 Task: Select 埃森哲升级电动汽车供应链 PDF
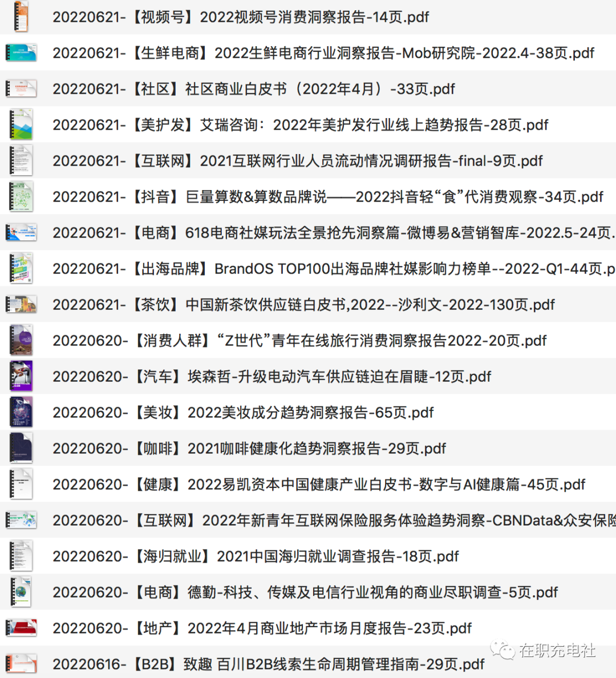(x=271, y=377)
